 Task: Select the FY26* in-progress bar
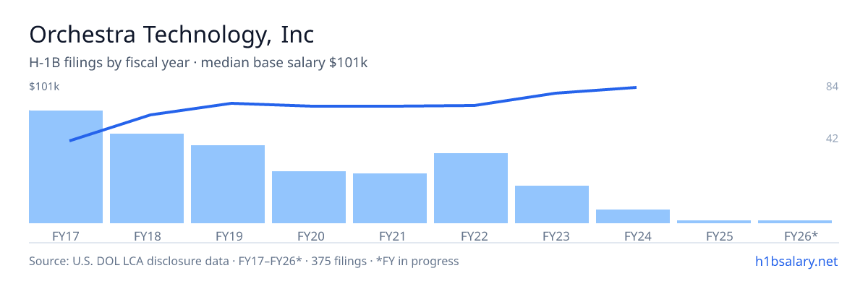(795, 222)
